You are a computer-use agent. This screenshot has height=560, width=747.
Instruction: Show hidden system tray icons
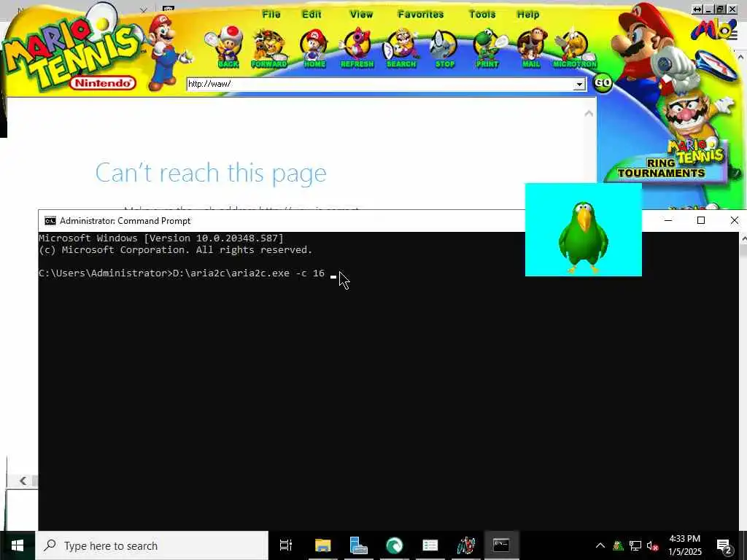tap(600, 545)
